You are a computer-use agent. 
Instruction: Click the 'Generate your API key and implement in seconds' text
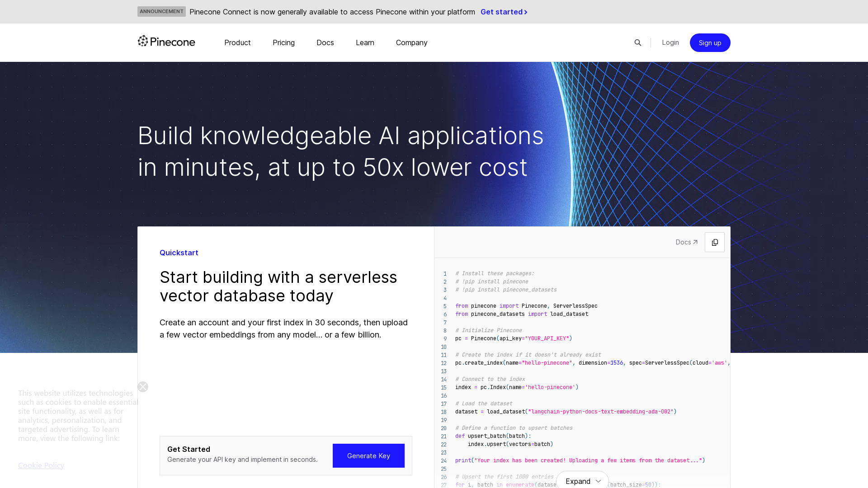coord(242,460)
